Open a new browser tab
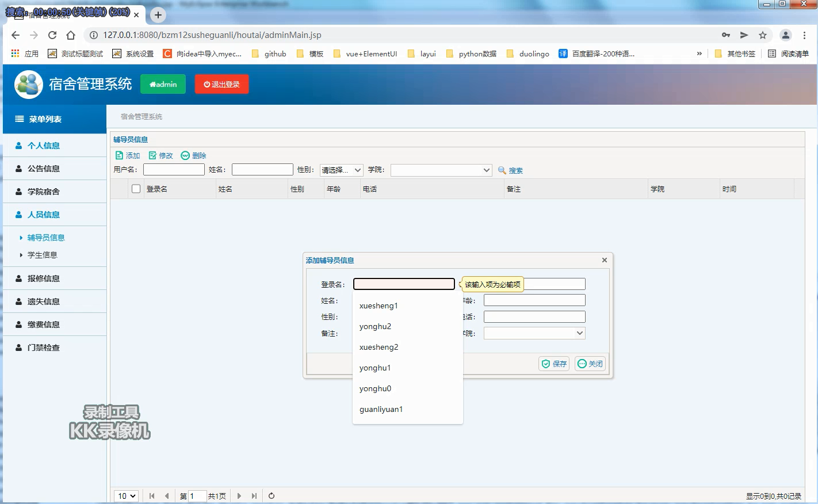The height and width of the screenshot is (504, 818). 158,15
